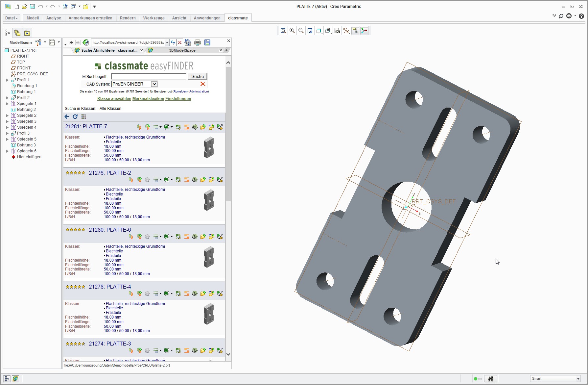Open the Merkmalslexikon link

(x=148, y=99)
